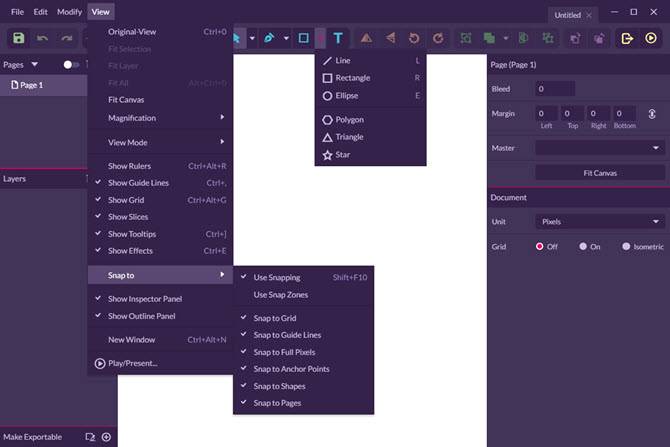Click the plus circle beside Make Exportable
Screen dimensions: 670x447
point(106,437)
